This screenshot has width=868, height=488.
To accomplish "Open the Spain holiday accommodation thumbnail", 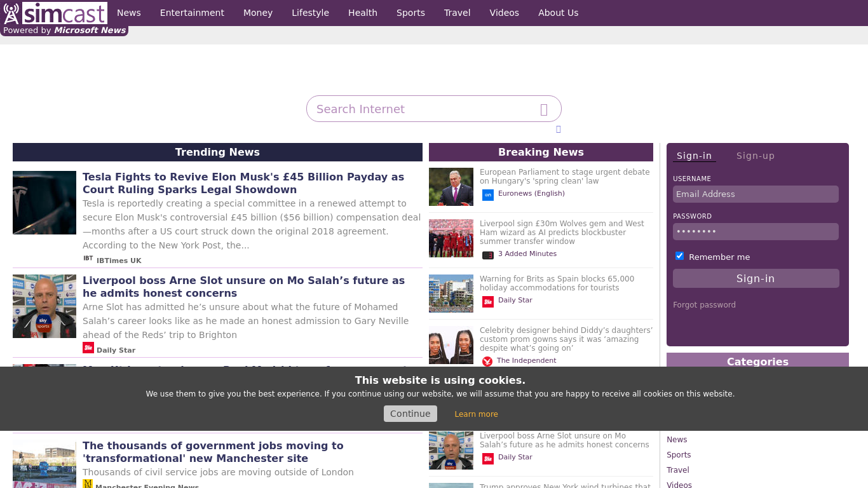I will [x=451, y=294].
